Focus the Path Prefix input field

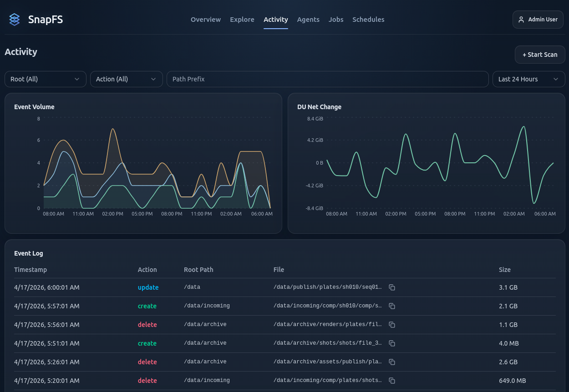point(327,79)
